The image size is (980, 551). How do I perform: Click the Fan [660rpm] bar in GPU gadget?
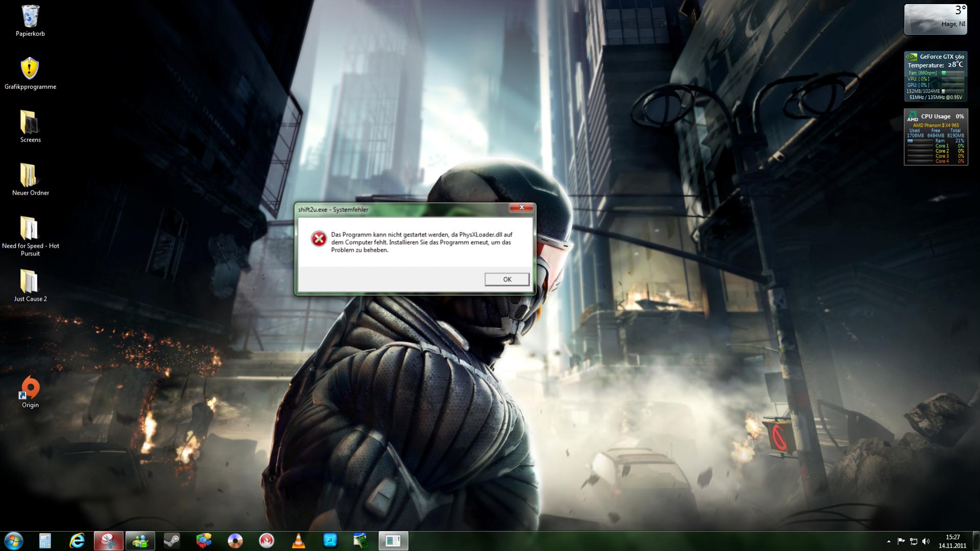click(x=952, y=73)
